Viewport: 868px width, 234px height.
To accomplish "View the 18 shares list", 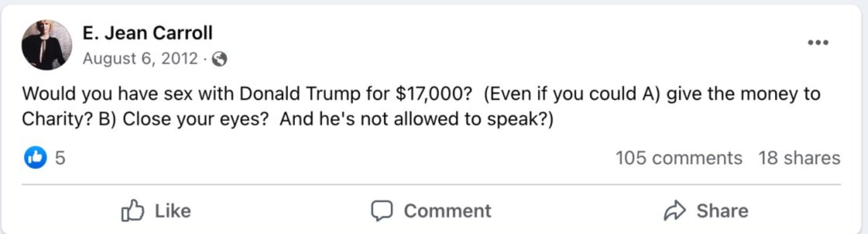I will point(799,158).
